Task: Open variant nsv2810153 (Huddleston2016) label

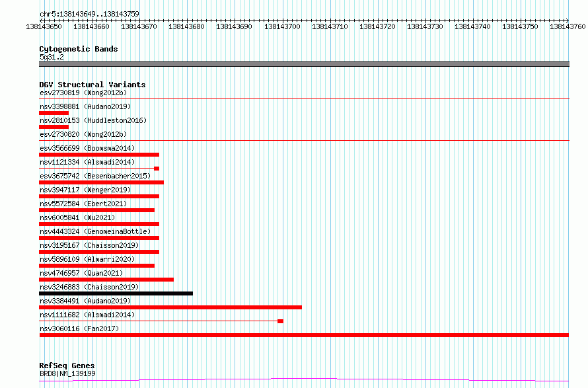Action: click(x=93, y=120)
